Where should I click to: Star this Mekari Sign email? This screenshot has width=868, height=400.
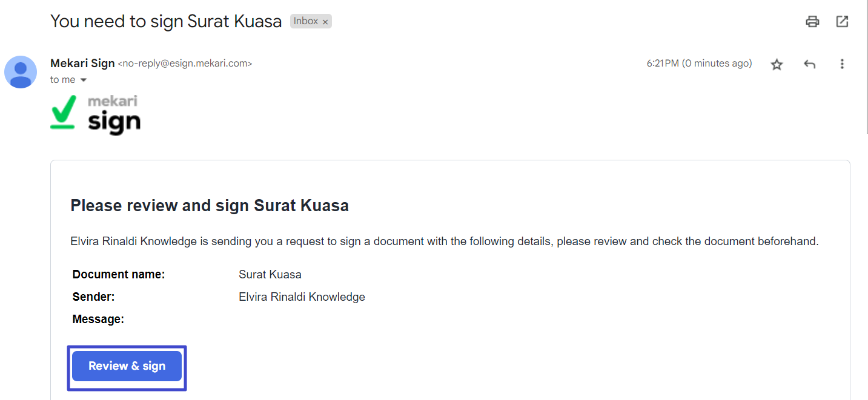coord(777,64)
